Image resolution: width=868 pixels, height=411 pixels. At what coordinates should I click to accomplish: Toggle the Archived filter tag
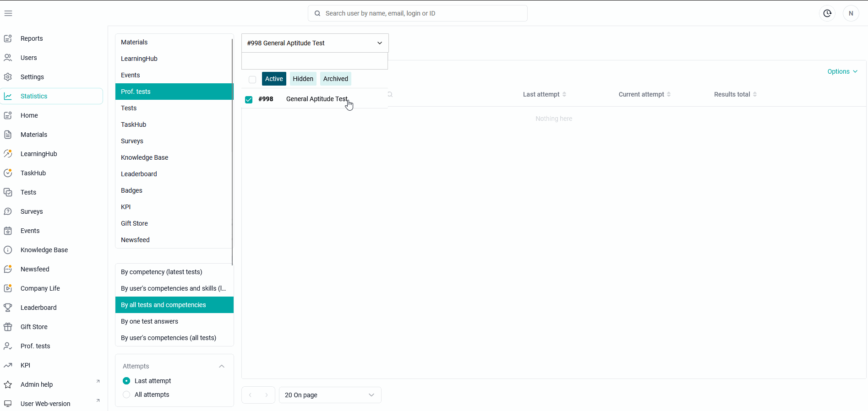(x=336, y=79)
